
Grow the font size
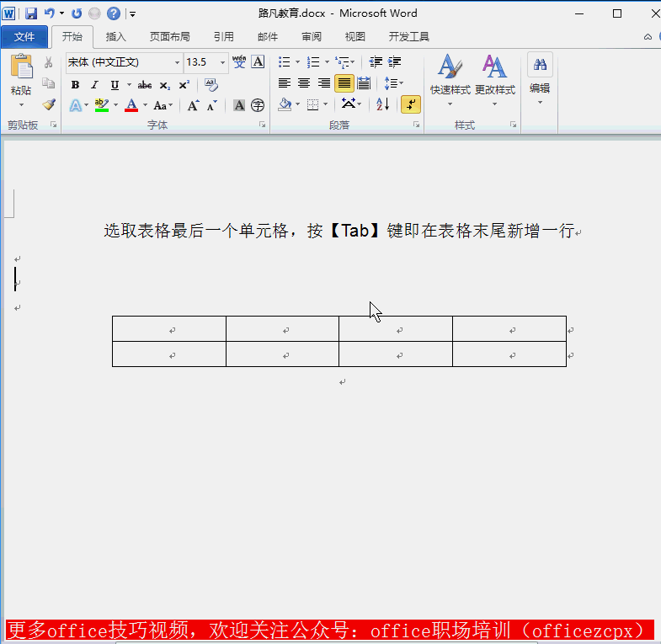[193, 105]
